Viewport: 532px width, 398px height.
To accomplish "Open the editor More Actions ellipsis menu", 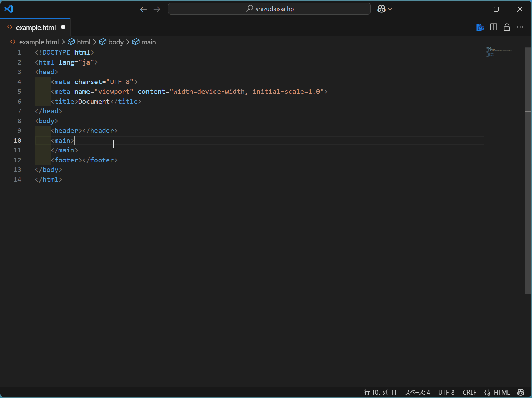I will click(x=520, y=27).
